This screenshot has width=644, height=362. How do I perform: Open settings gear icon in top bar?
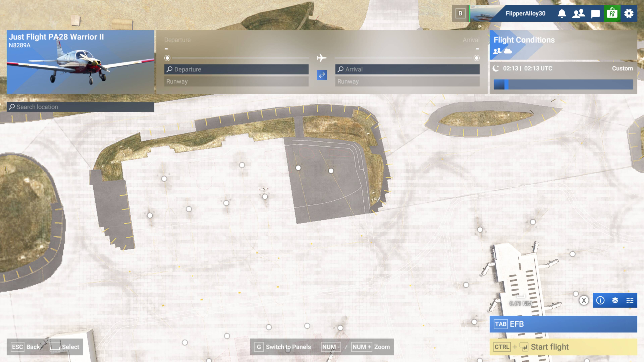click(629, 13)
